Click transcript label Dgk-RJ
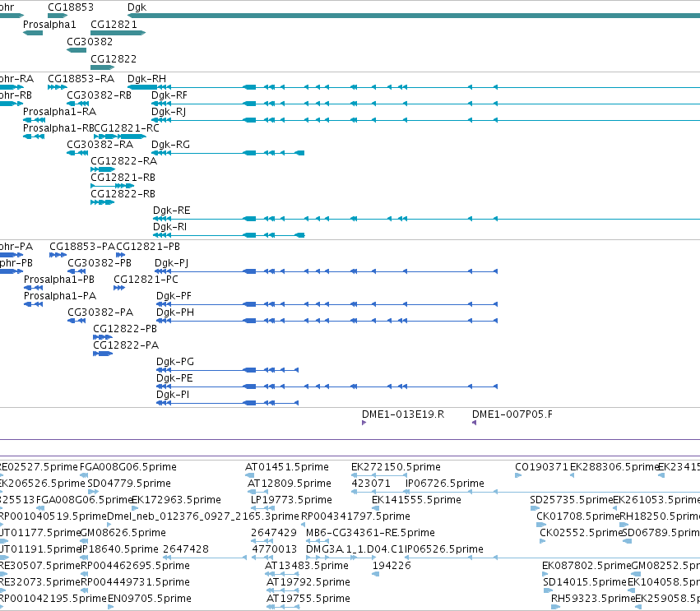 [169, 112]
